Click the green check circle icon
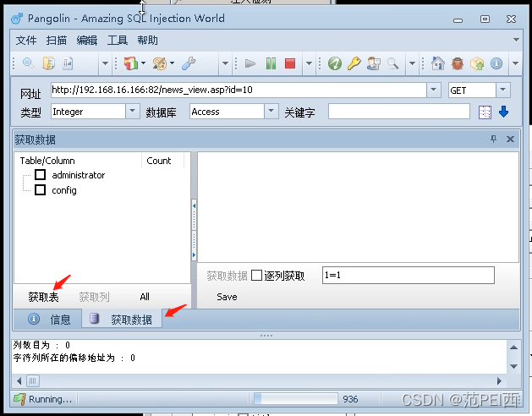This screenshot has height=416, width=532. click(335, 63)
